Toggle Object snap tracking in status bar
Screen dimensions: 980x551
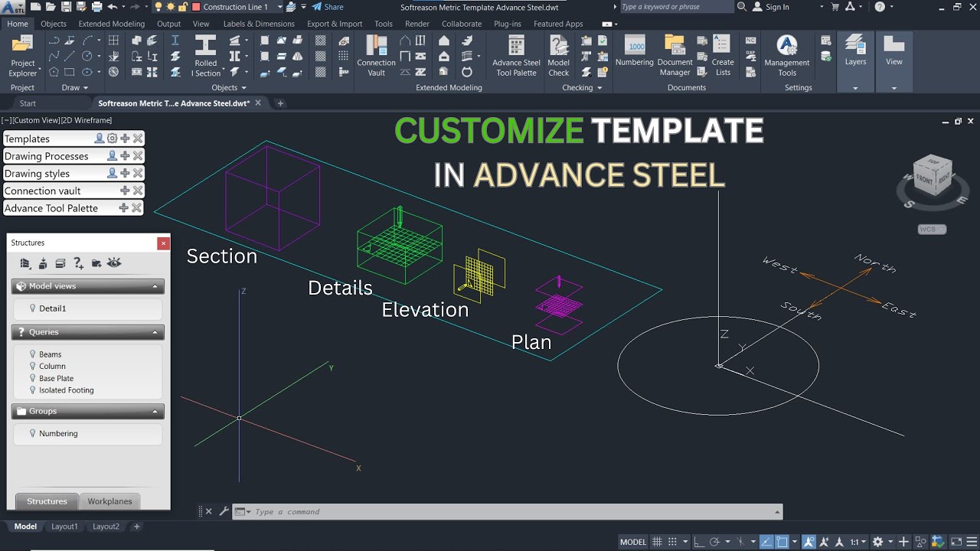(766, 542)
